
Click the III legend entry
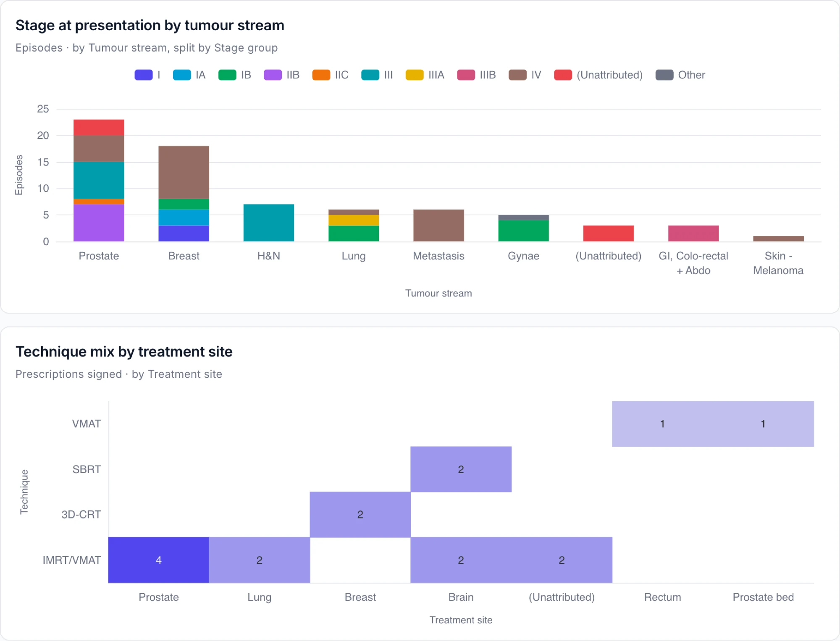(377, 75)
